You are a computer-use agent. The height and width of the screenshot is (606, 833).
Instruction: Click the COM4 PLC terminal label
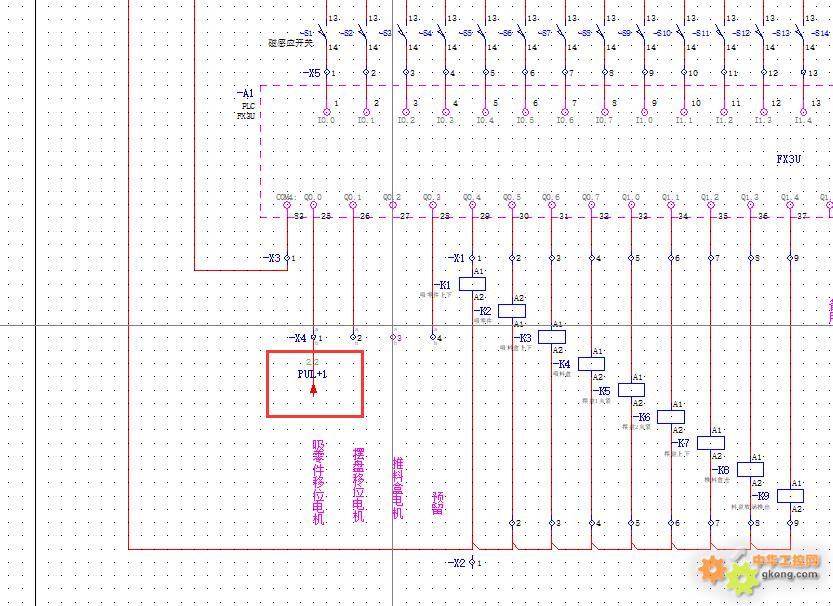click(x=286, y=197)
